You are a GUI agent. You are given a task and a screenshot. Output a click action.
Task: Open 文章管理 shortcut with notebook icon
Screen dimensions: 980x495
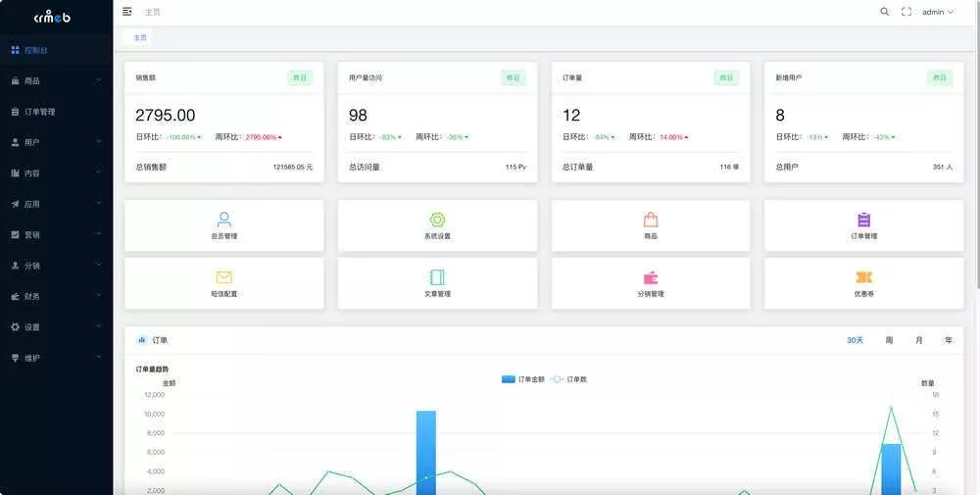pos(437,283)
